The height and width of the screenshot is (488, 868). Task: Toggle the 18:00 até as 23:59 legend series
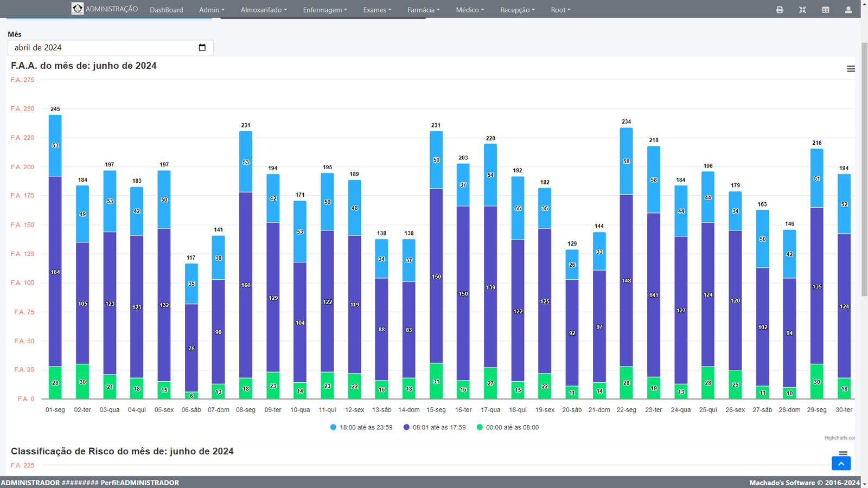[x=361, y=427]
